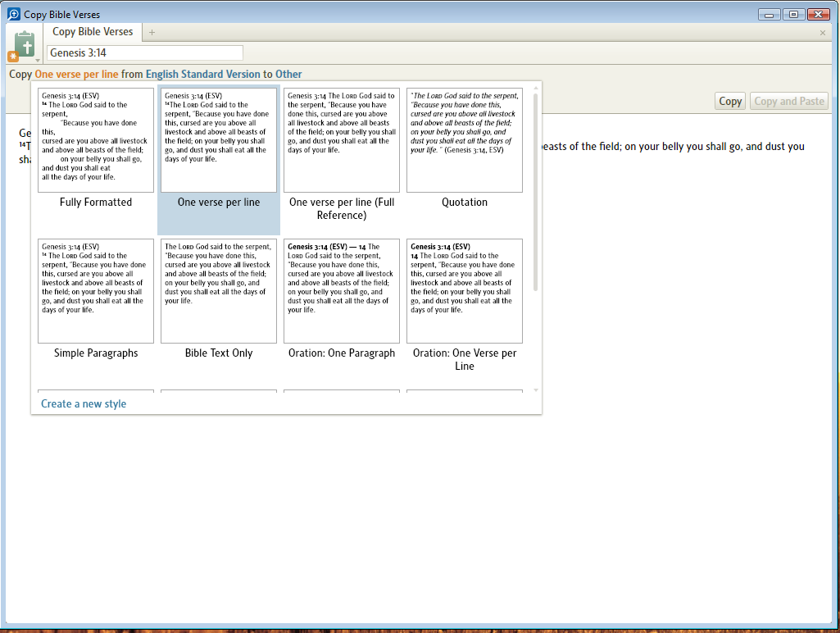The height and width of the screenshot is (633, 840).
Task: Choose the Fully Formatted style thumbnail
Action: coord(96,140)
